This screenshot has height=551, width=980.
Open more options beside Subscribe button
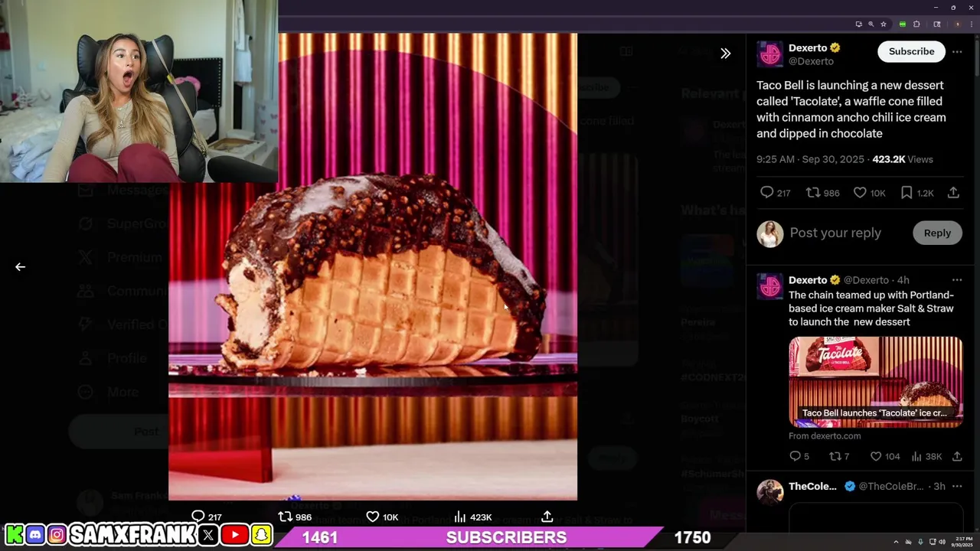957,52
